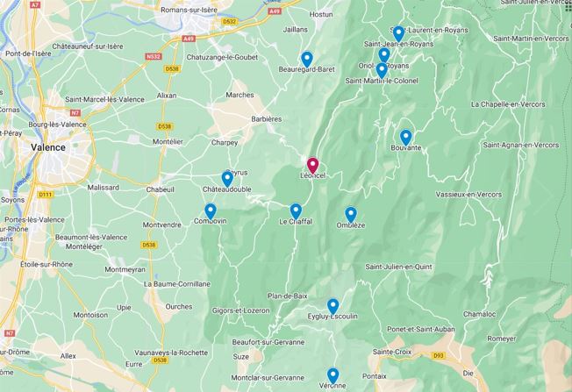Click the blue pin at Châteaudouble
Viewport: 572px width, 392px height.
coord(227,180)
